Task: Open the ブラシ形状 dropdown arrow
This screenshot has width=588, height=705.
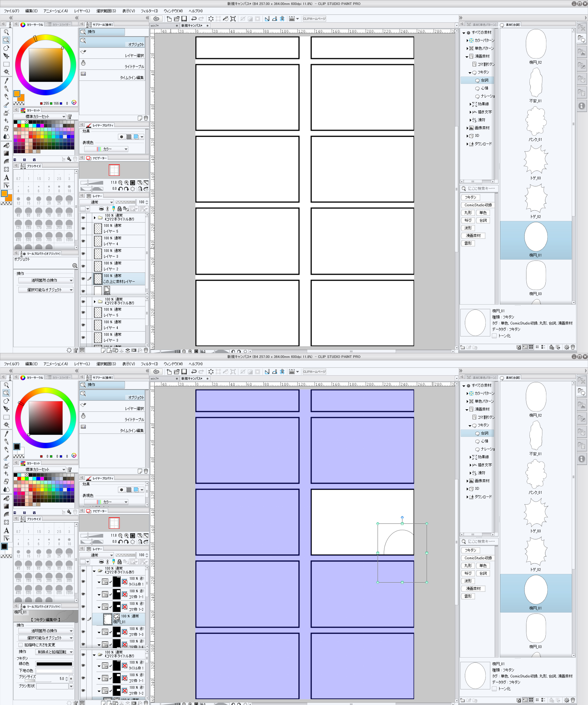Action: point(71,686)
